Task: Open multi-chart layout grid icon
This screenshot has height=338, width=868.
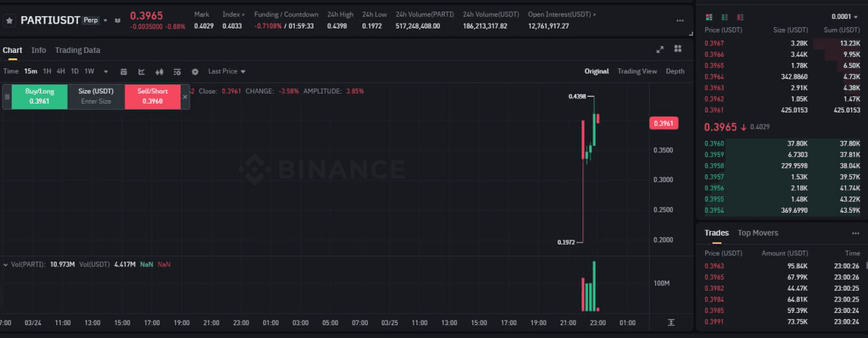Action: click(x=677, y=49)
